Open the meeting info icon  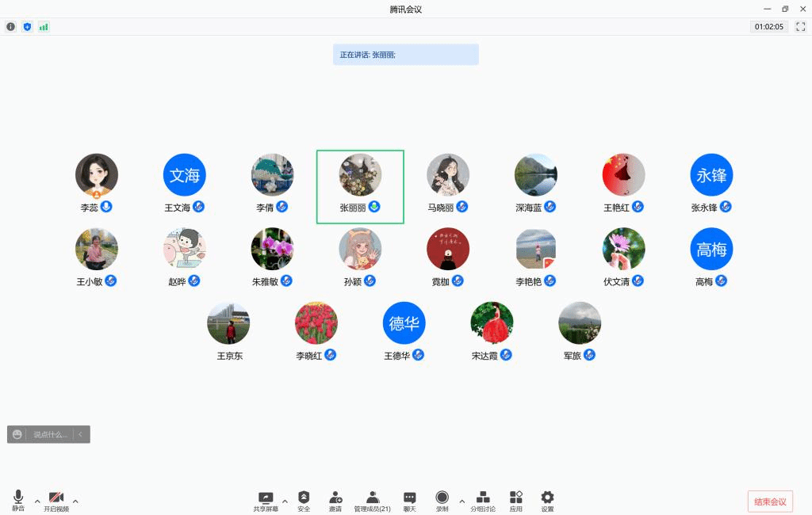11,27
